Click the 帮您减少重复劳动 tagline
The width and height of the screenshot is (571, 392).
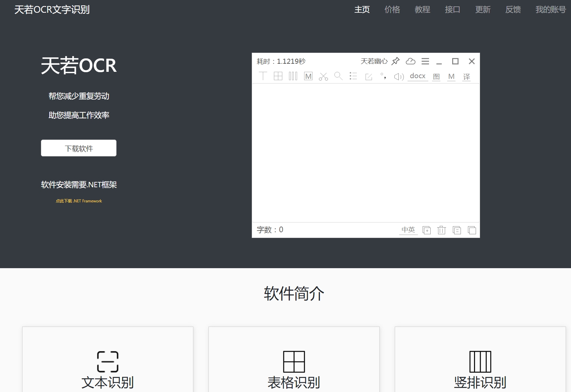click(x=79, y=96)
